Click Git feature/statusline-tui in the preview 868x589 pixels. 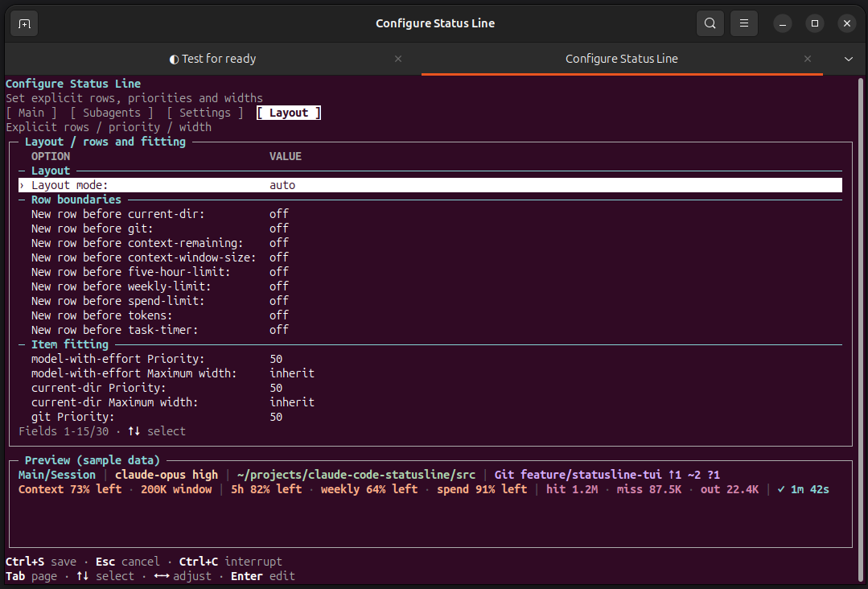[x=578, y=475]
